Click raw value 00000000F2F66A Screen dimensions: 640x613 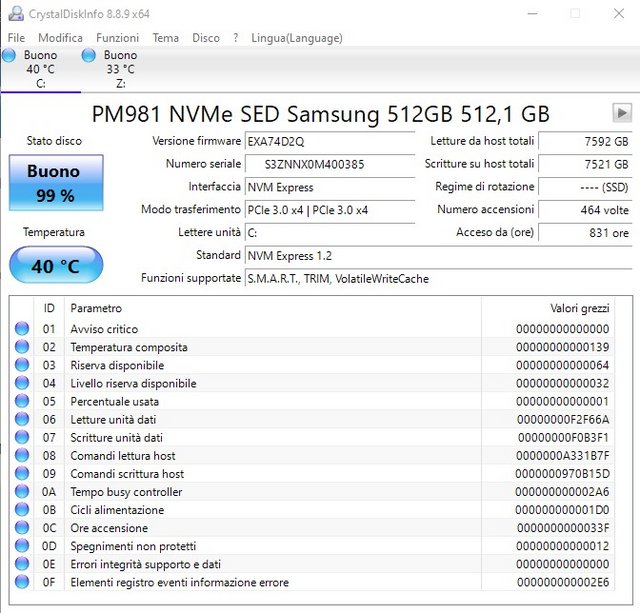(563, 420)
